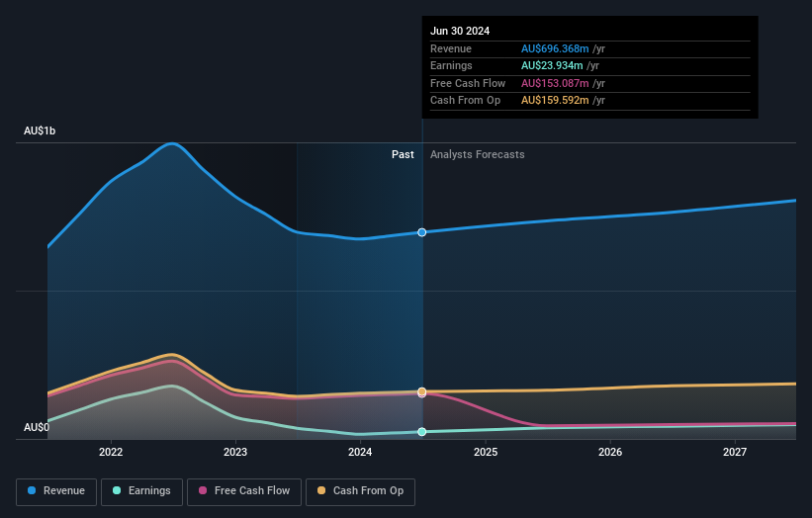The width and height of the screenshot is (812, 518).
Task: Click the AU$0 y-axis label
Action: [x=37, y=427]
